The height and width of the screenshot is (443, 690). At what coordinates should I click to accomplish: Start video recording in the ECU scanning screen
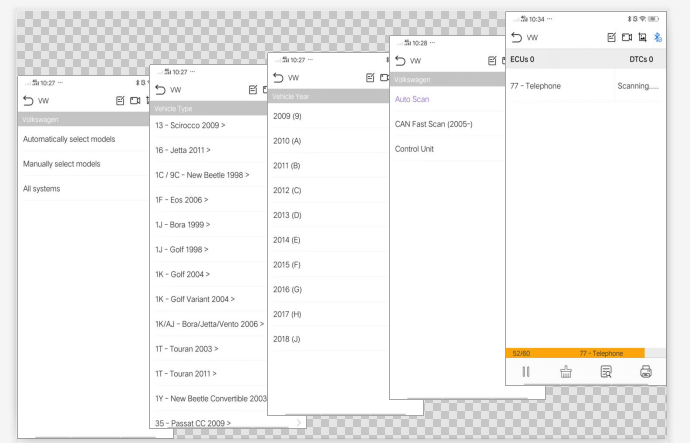[627, 37]
